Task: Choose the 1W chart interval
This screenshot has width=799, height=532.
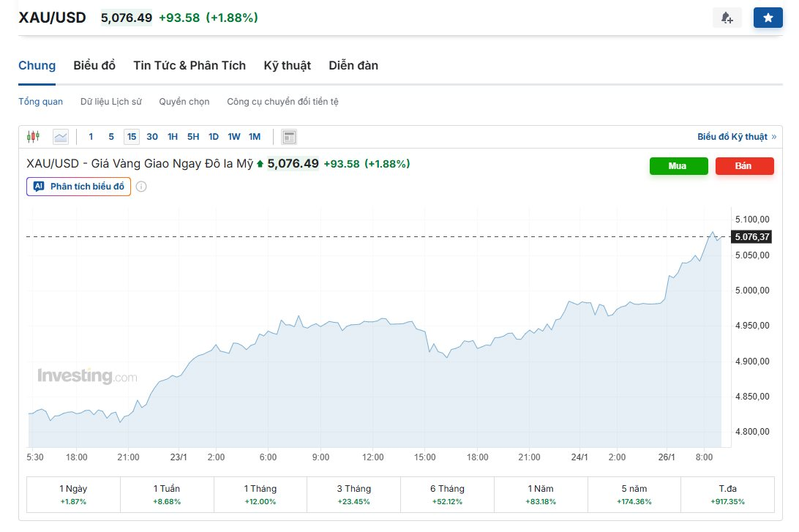Action: click(234, 137)
